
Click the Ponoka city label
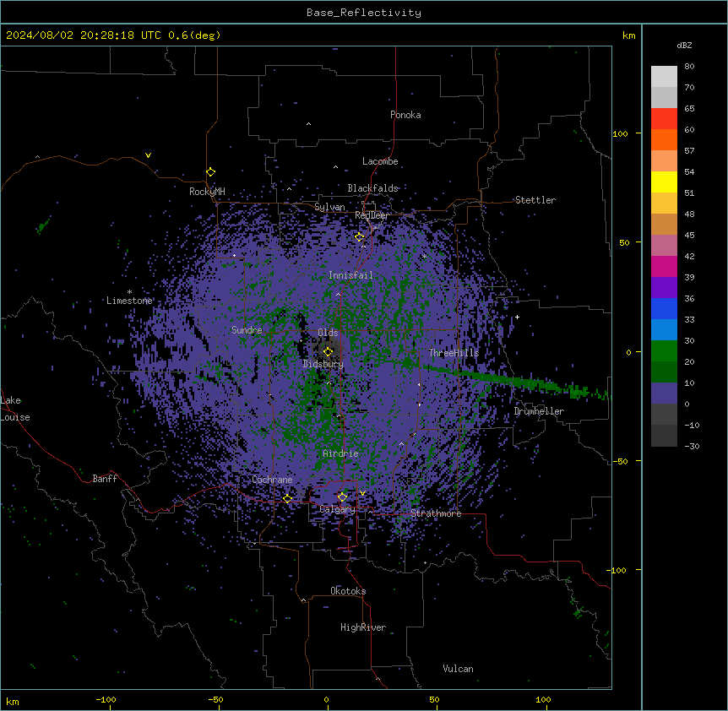click(x=405, y=115)
